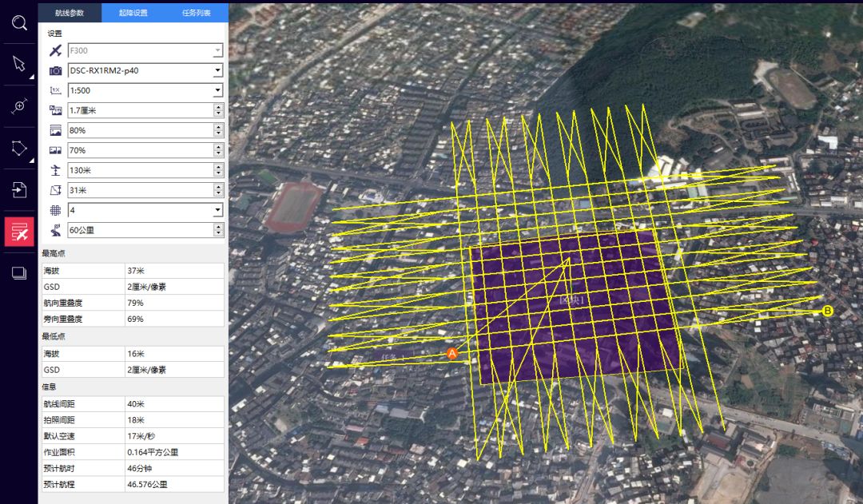
Task: Expand the dropdown showing value 4
Action: 217,210
